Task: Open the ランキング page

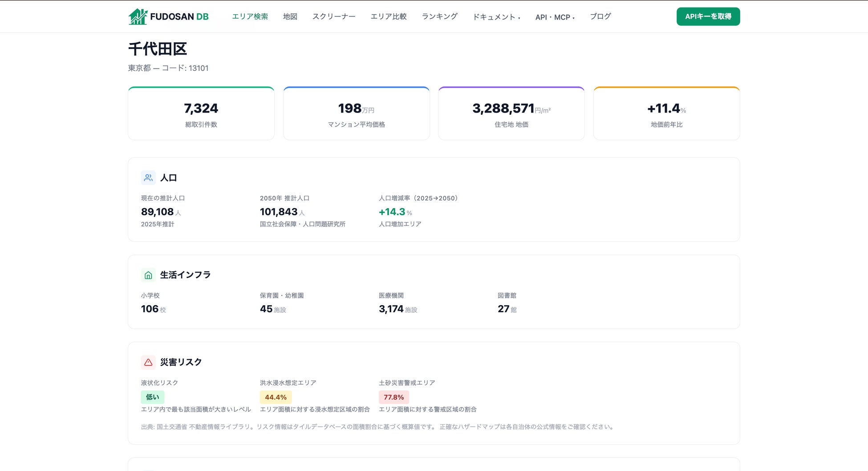Action: point(439,16)
